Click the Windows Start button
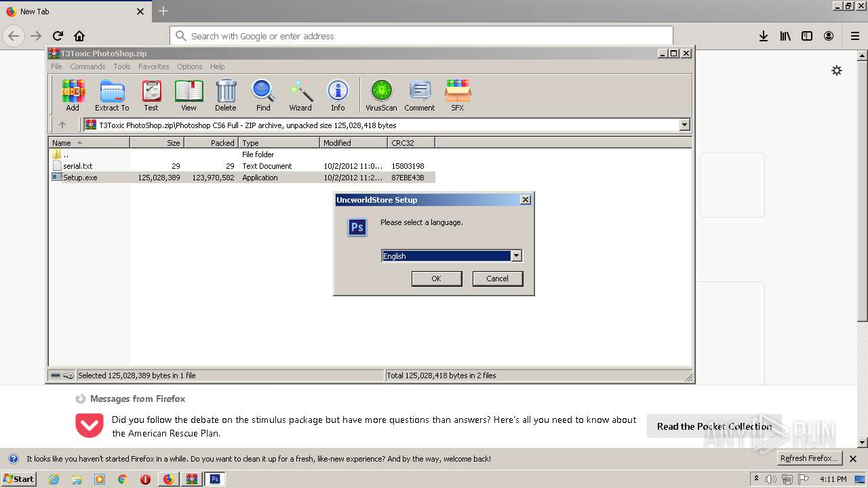Image resolution: width=868 pixels, height=488 pixels. 18,479
